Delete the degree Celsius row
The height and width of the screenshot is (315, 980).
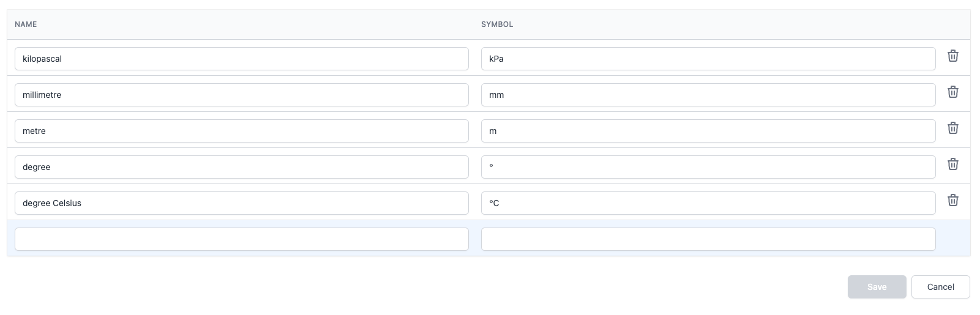coord(952,201)
